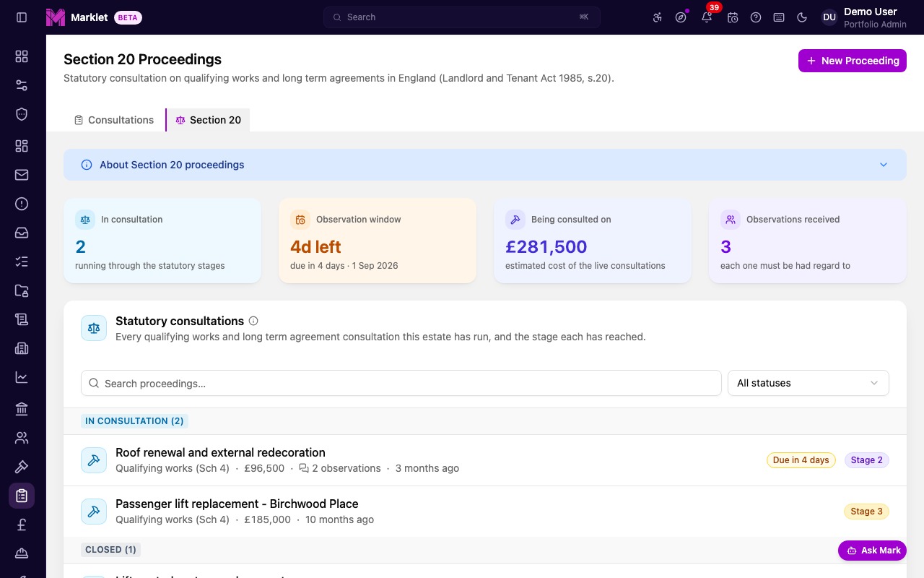Open the help question mark icon
Image resolution: width=924 pixels, height=578 pixels.
click(x=756, y=17)
